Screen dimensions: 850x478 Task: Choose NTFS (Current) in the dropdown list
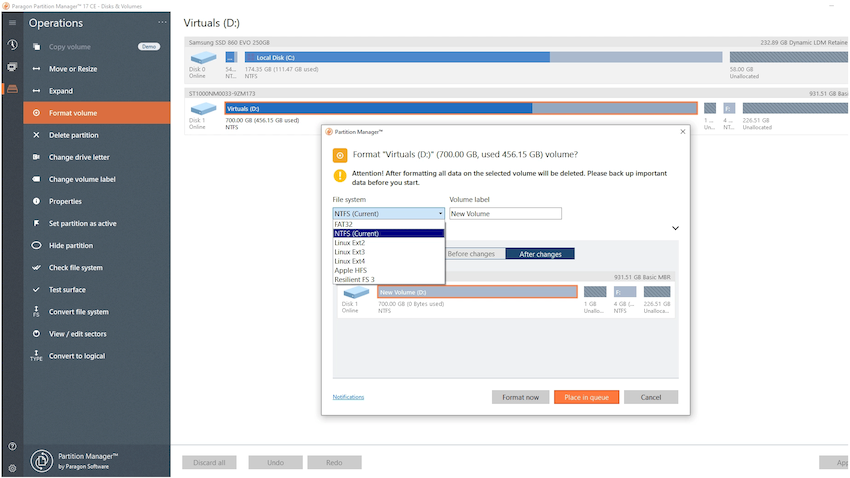coord(389,234)
